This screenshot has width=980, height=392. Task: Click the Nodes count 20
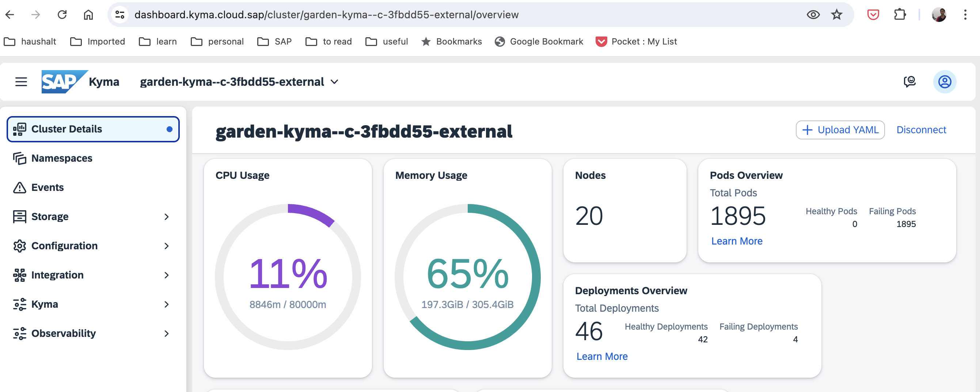(589, 216)
